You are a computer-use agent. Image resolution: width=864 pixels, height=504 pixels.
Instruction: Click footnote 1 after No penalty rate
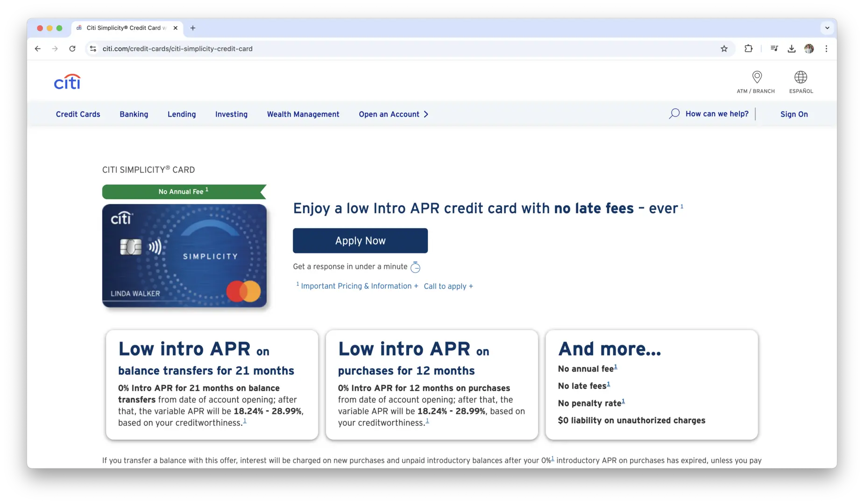(623, 402)
